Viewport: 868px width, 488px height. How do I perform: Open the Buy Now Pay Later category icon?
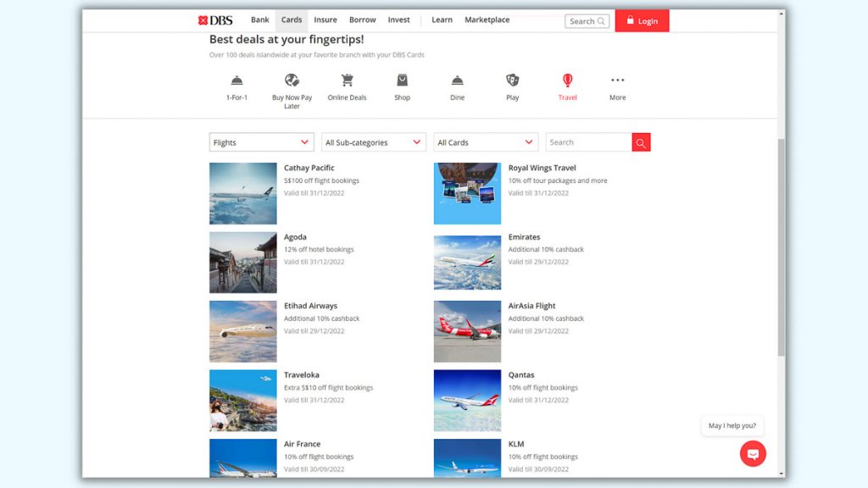pos(292,80)
